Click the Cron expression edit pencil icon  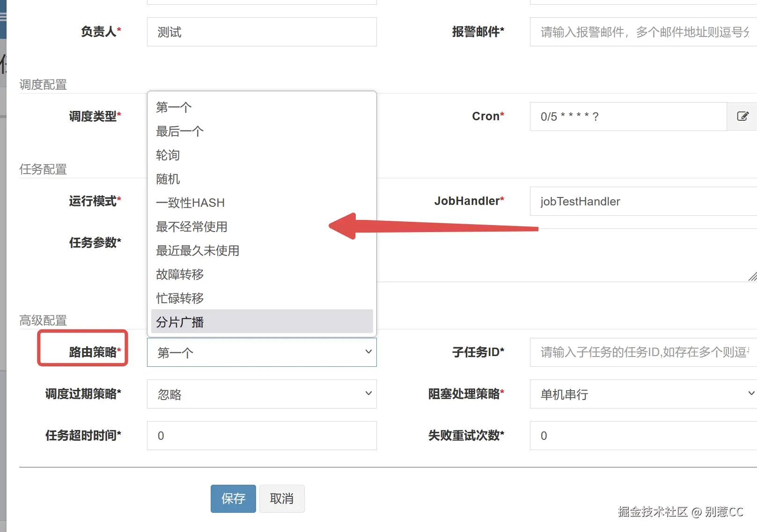click(742, 117)
